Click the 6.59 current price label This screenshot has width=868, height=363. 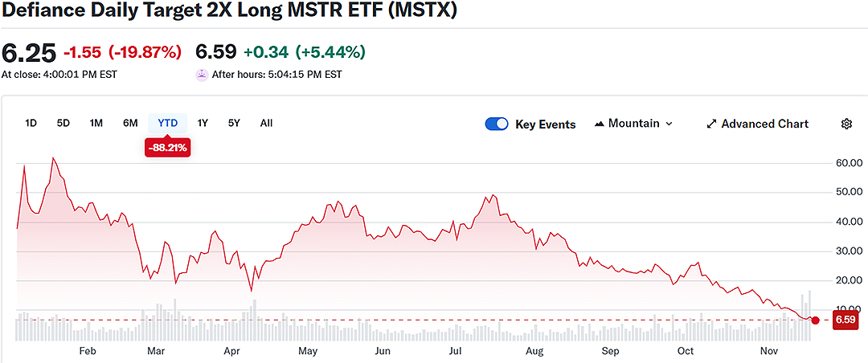[845, 320]
